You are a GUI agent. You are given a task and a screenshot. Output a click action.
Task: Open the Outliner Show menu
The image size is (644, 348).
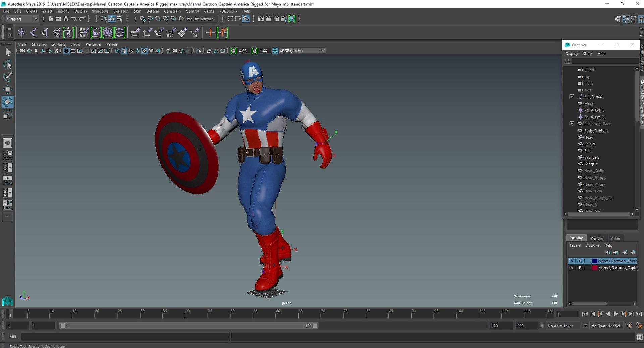click(588, 54)
